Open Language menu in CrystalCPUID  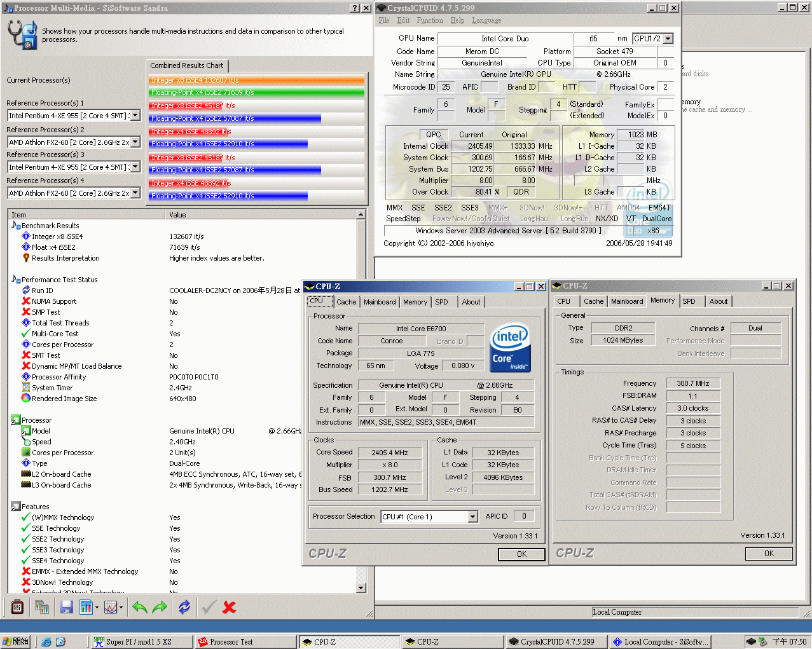(x=486, y=20)
